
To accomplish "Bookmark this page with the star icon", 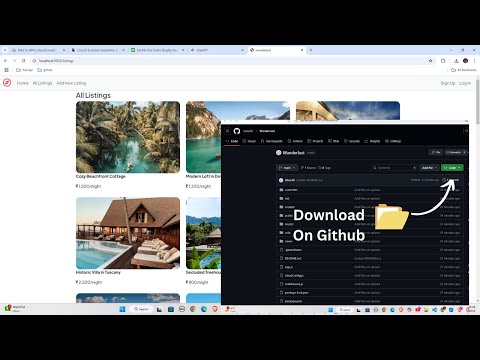I will (x=430, y=61).
